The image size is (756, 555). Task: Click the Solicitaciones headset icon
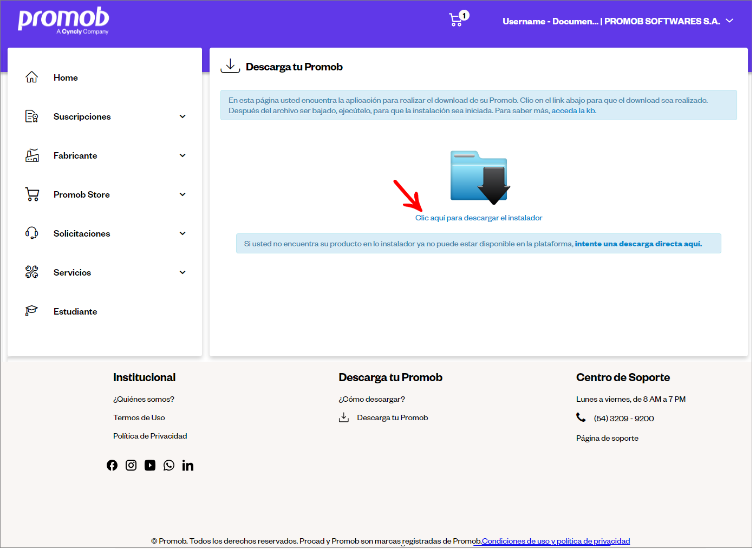click(32, 233)
